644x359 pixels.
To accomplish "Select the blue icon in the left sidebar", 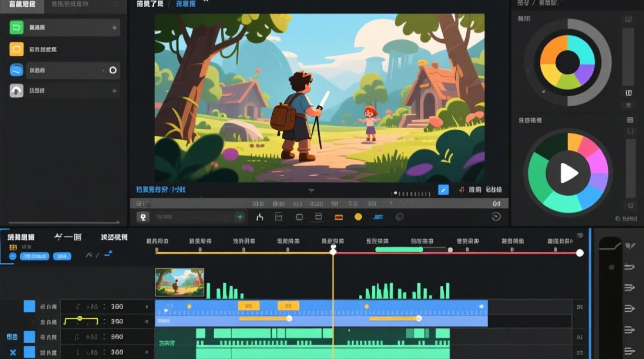I will point(16,70).
